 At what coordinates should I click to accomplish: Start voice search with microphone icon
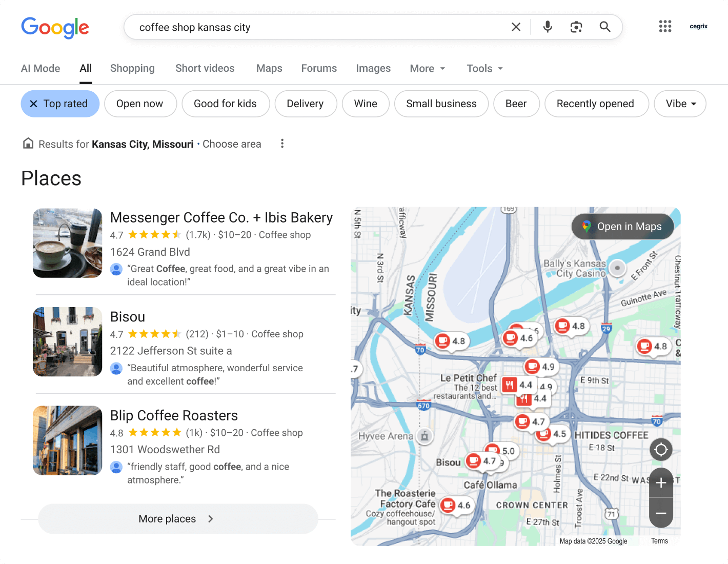point(548,27)
